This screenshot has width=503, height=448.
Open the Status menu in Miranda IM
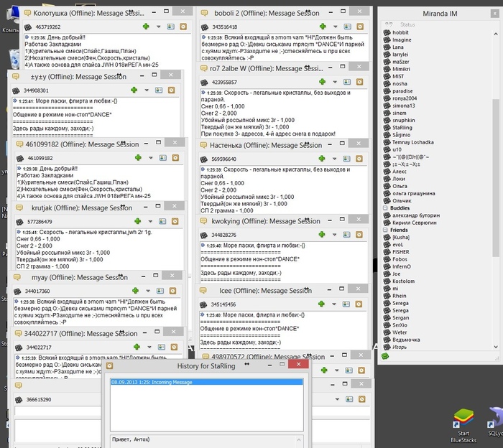(407, 24)
